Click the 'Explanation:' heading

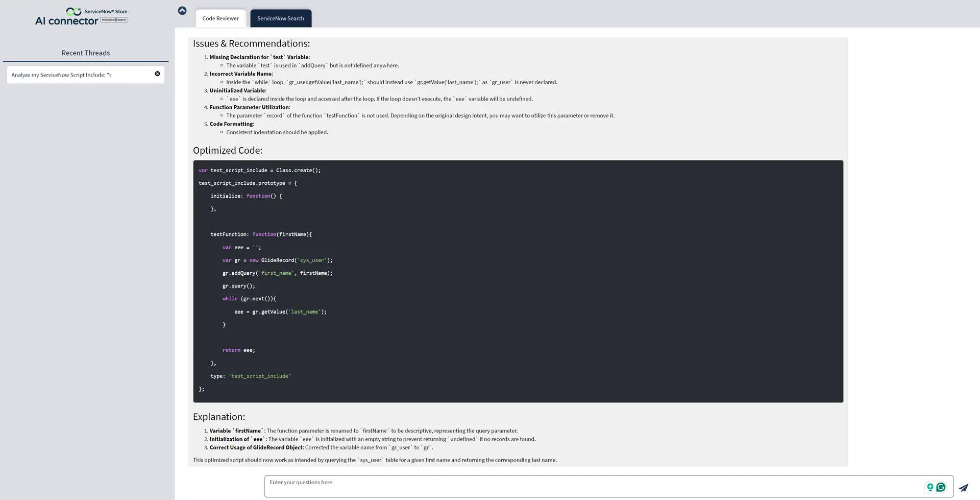click(x=219, y=417)
